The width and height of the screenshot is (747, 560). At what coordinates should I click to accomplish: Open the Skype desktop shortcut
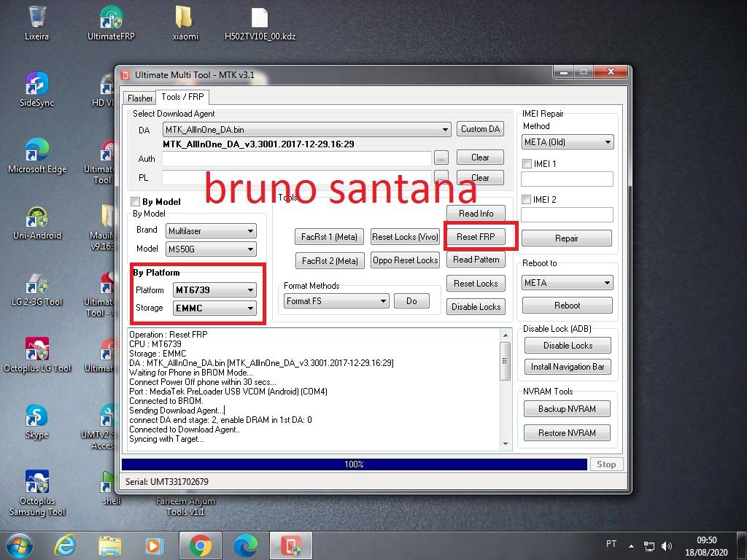(x=37, y=422)
